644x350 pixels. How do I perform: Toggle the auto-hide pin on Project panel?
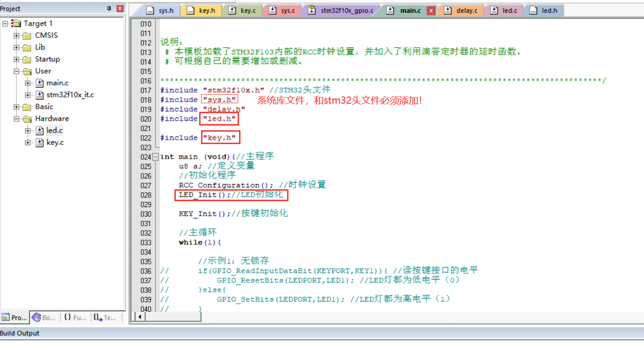tap(108, 8)
